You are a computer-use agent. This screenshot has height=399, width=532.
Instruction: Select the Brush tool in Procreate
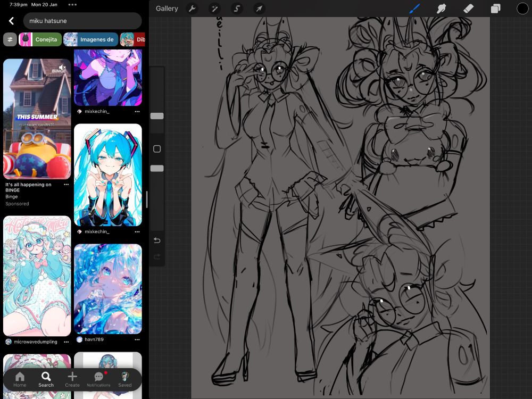414,9
